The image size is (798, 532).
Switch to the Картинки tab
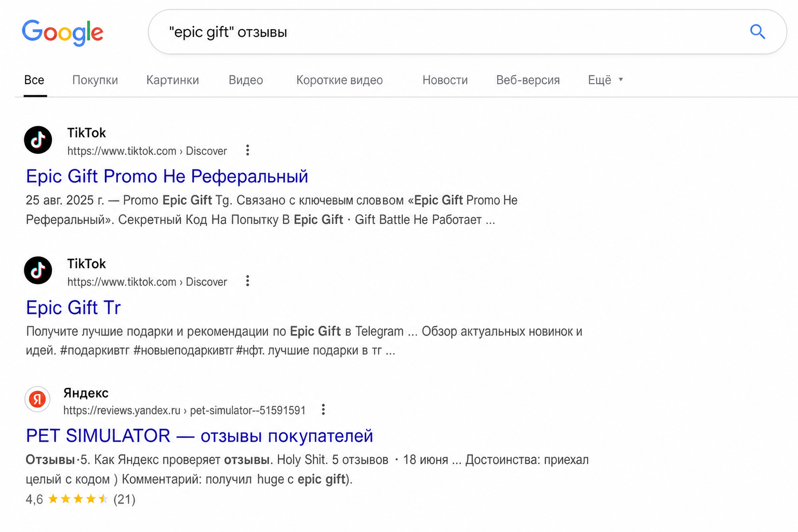[x=172, y=80]
